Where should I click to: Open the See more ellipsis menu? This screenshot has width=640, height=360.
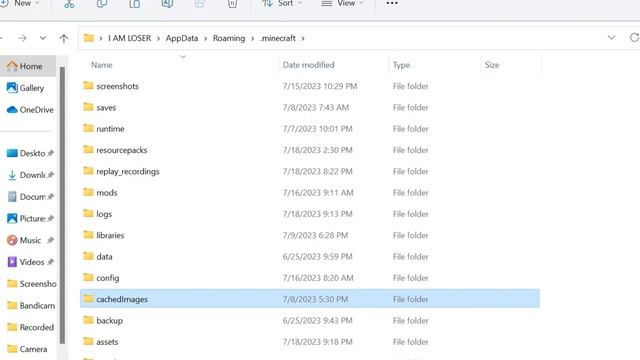(392, 3)
